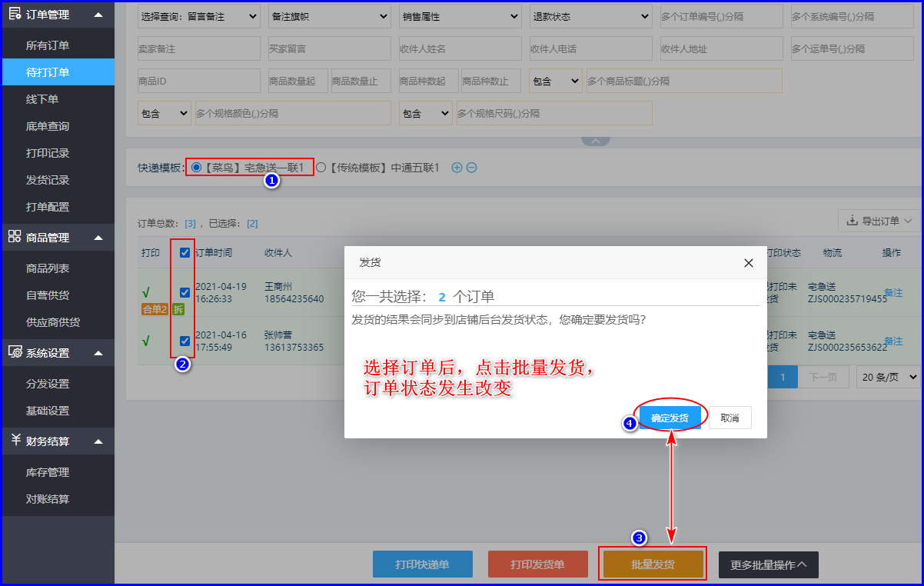Select the 【传统模板】中通五联1 radio button
924x586 pixels.
tap(321, 168)
